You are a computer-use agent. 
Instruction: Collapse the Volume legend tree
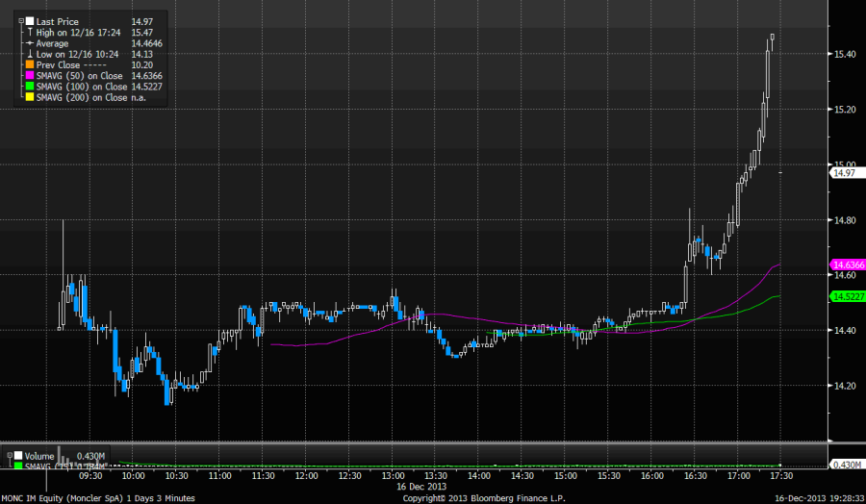click(8, 456)
